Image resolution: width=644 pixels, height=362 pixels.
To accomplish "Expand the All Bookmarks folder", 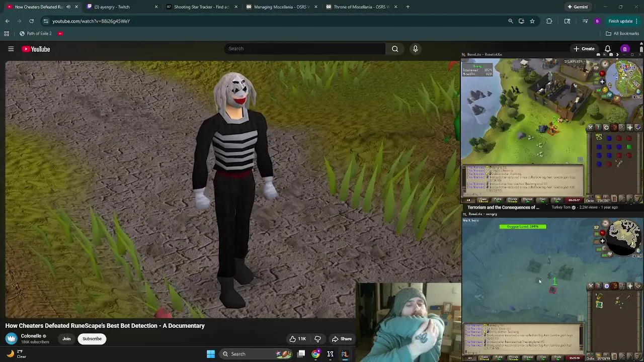I will click(x=622, y=33).
